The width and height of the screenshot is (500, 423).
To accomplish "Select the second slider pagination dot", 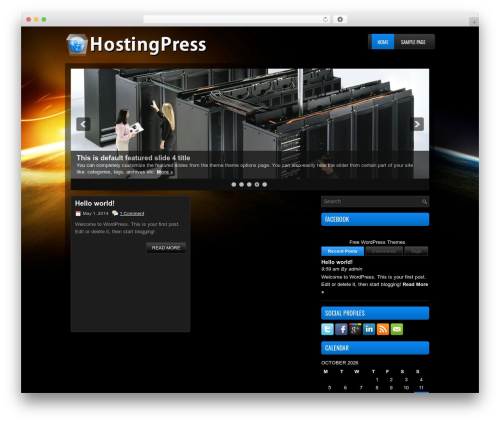I will (241, 184).
